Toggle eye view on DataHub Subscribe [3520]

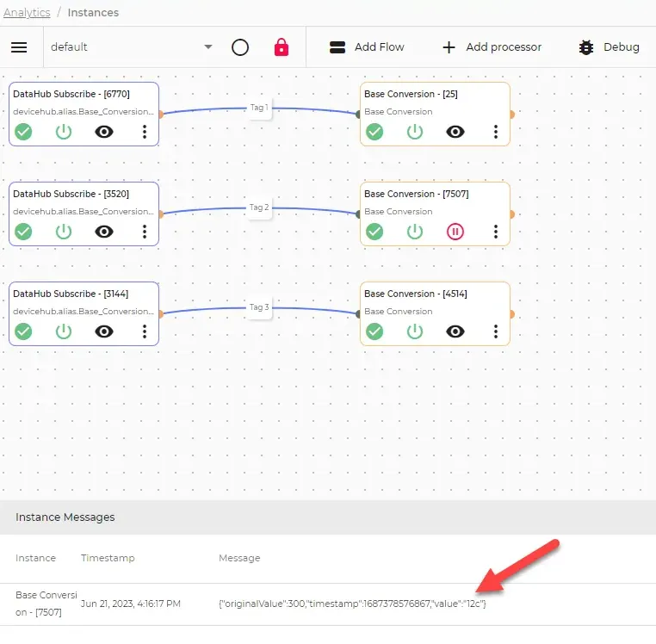pos(104,232)
